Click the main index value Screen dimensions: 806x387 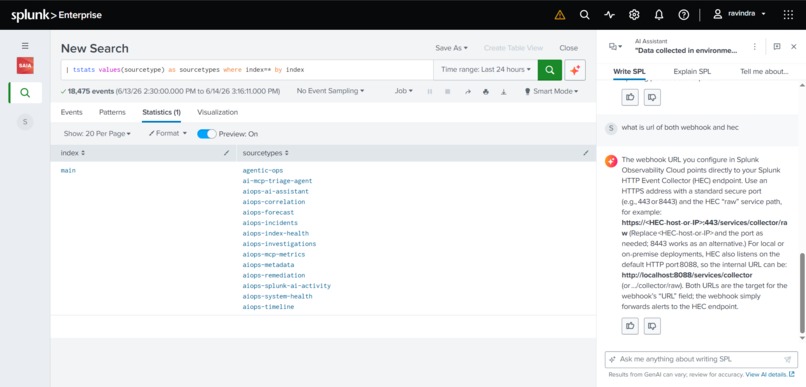(68, 170)
